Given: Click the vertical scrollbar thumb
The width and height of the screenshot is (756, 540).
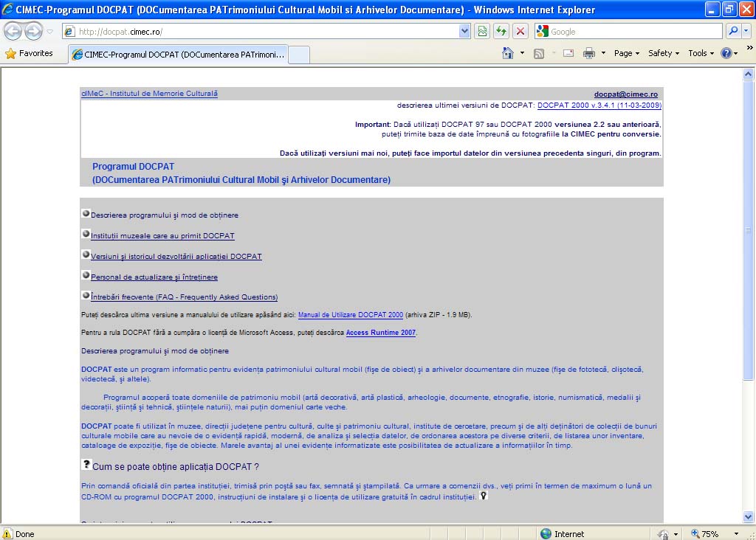Looking at the screenshot, I should click(x=749, y=230).
